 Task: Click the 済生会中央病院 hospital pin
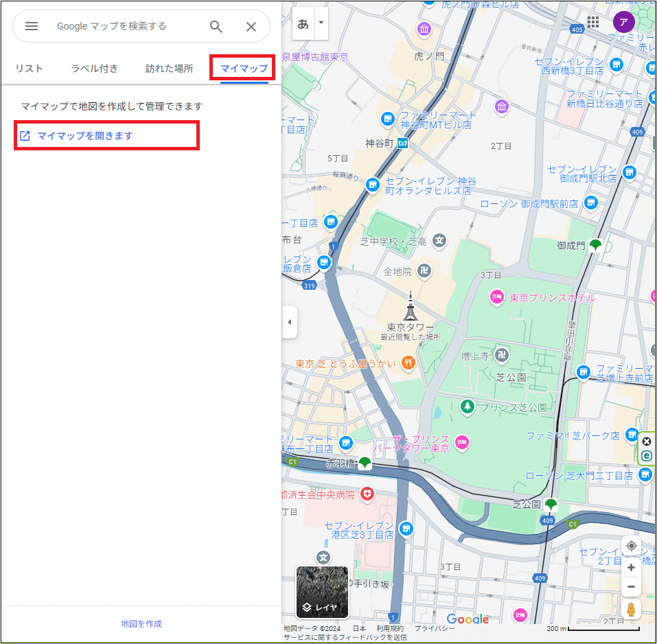pyautogui.click(x=367, y=494)
